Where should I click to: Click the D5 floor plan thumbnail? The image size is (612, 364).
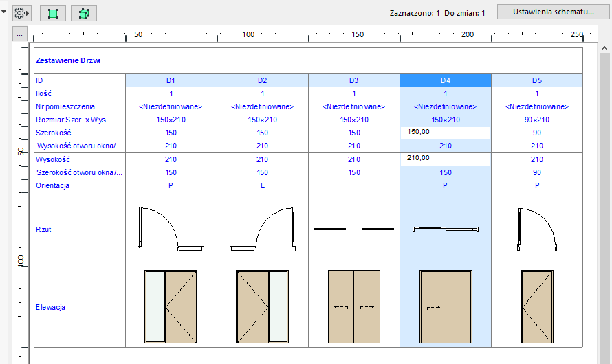click(537, 229)
